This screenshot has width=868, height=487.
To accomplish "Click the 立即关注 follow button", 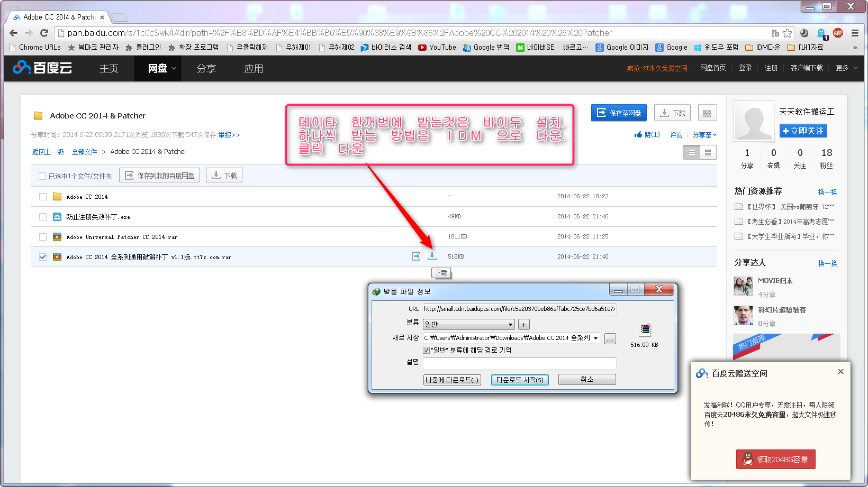I will click(803, 131).
